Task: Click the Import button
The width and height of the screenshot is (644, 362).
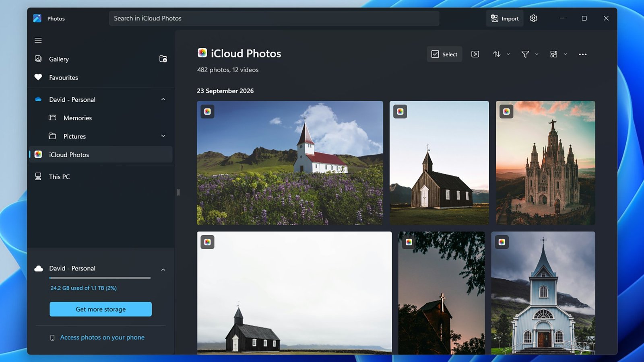Action: [505, 18]
